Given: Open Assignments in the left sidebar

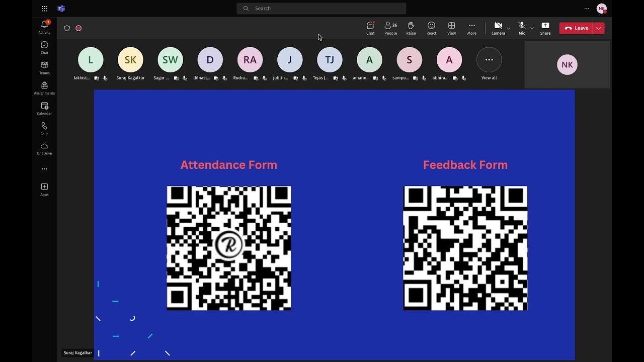Looking at the screenshot, I should (x=44, y=88).
